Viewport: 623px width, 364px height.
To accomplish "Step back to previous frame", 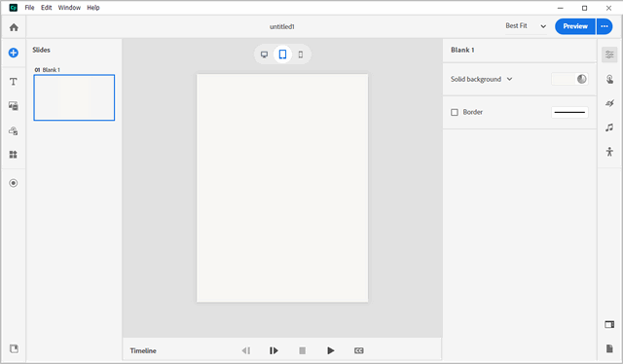I will coord(246,350).
